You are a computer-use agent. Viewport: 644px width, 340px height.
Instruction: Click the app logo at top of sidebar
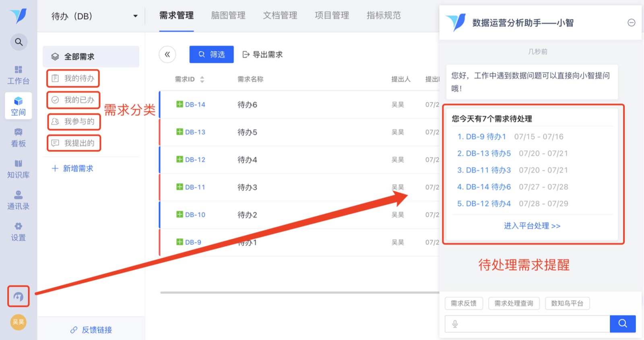19,16
